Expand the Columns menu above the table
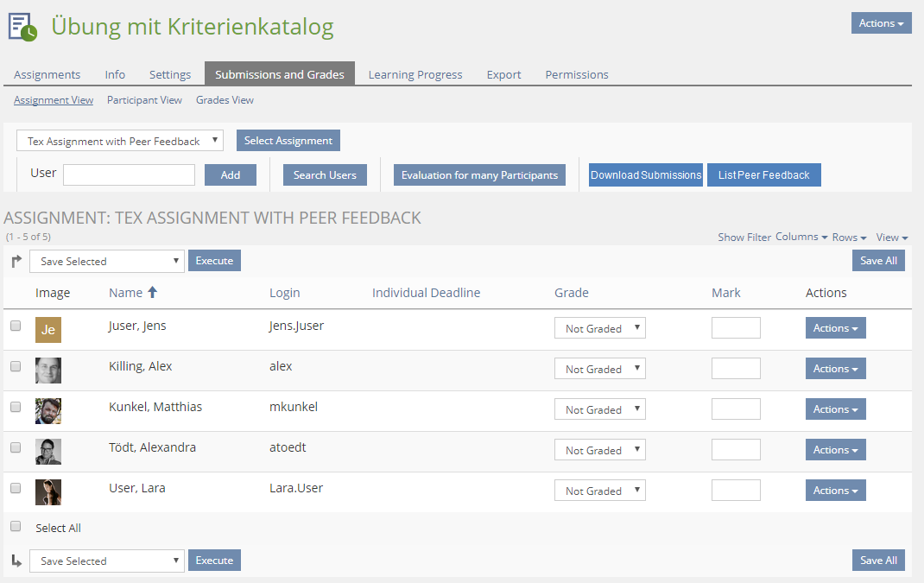Image resolution: width=924 pixels, height=583 pixels. [801, 237]
